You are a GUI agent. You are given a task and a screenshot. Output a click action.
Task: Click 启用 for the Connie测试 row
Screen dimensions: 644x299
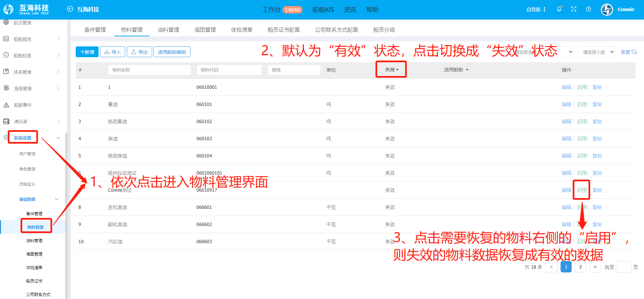(x=582, y=190)
